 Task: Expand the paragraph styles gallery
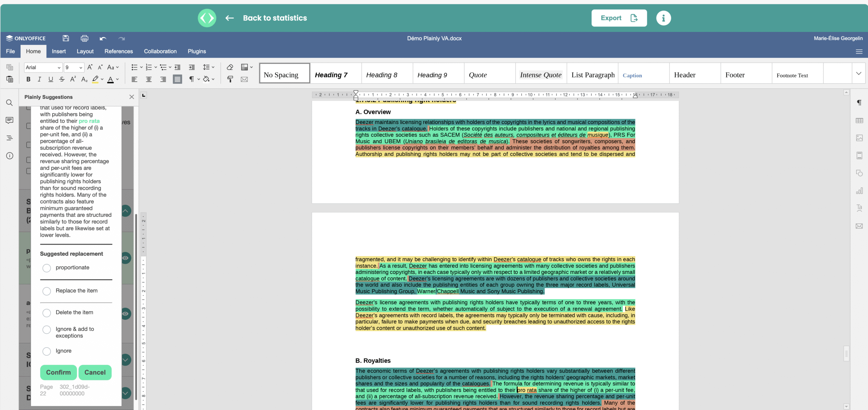pyautogui.click(x=859, y=73)
